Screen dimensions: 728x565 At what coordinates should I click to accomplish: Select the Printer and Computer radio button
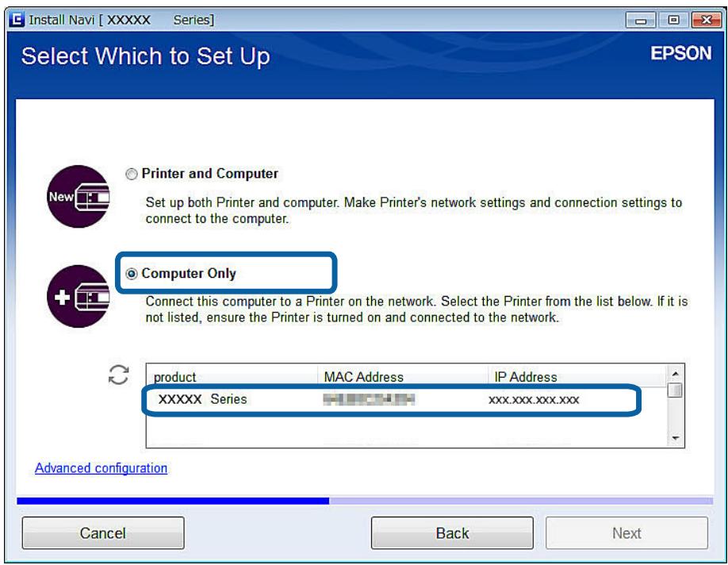point(132,174)
